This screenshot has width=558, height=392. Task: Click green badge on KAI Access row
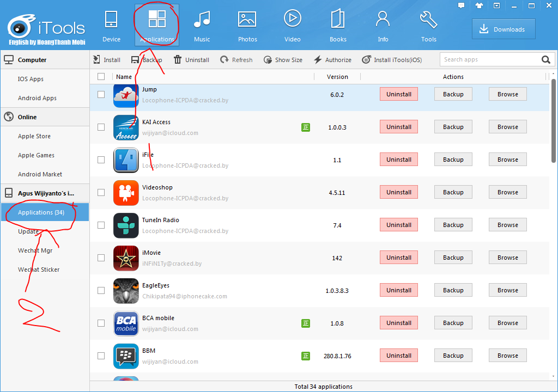click(x=305, y=127)
